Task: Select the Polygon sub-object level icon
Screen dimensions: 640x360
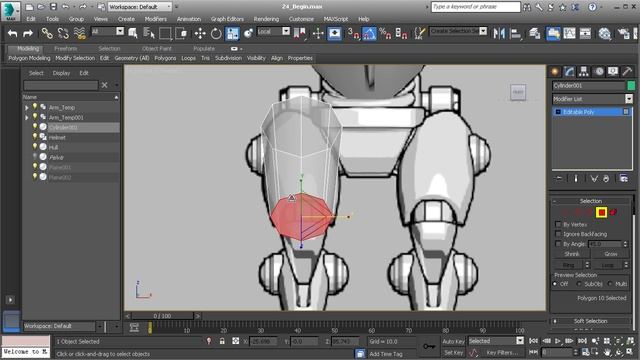Action: click(601, 212)
